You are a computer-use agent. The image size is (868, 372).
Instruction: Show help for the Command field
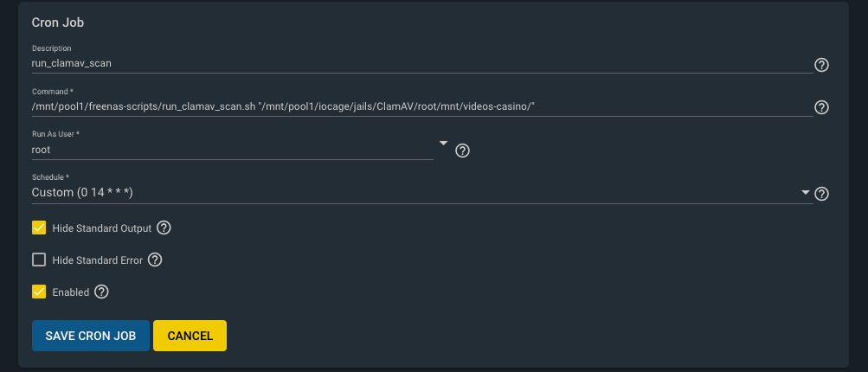click(821, 107)
